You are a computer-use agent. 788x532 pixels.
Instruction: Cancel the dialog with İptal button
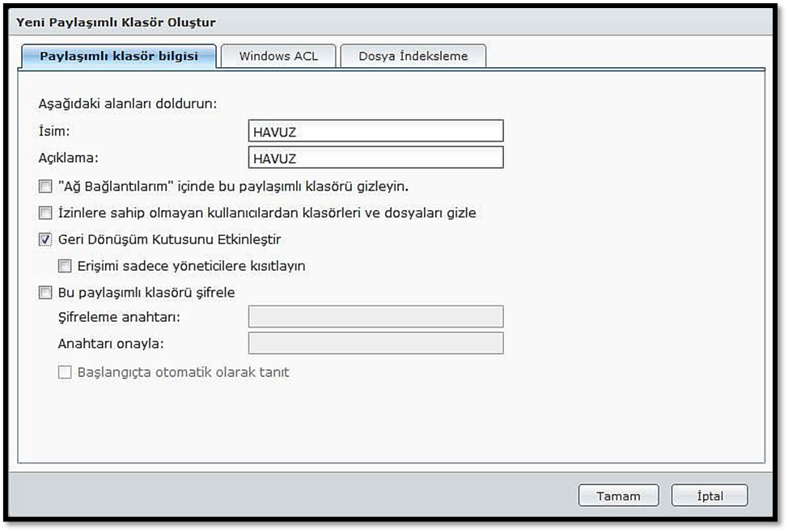tap(710, 496)
